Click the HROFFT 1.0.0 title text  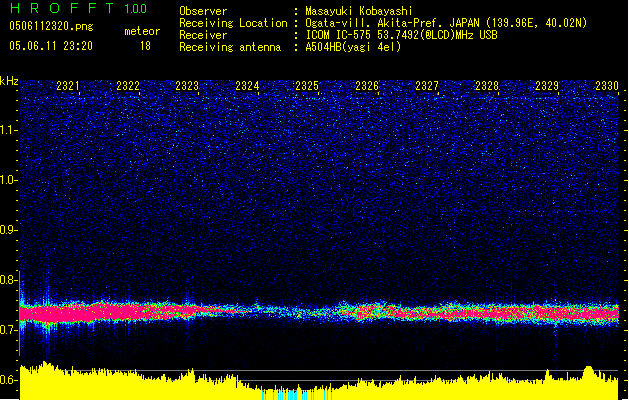pyautogui.click(x=79, y=8)
